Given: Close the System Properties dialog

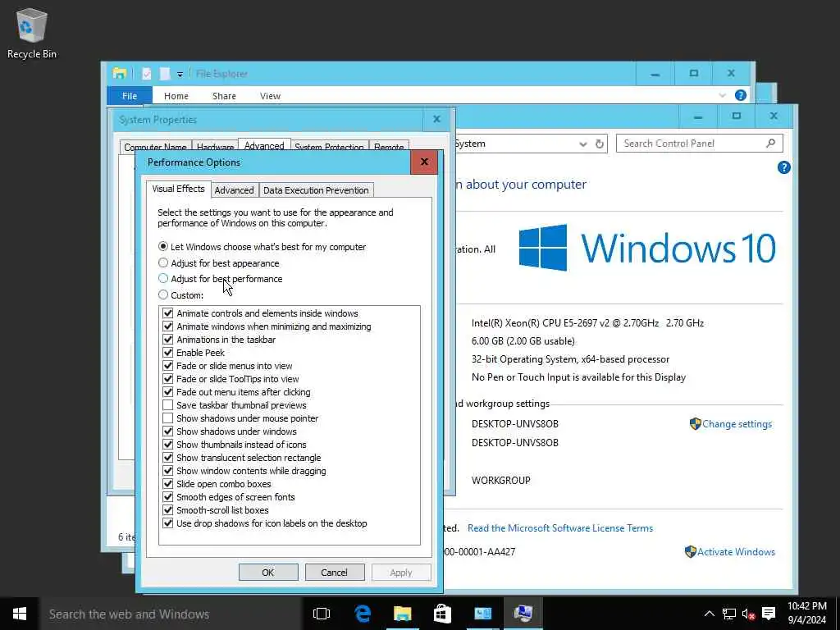Looking at the screenshot, I should pyautogui.click(x=436, y=120).
